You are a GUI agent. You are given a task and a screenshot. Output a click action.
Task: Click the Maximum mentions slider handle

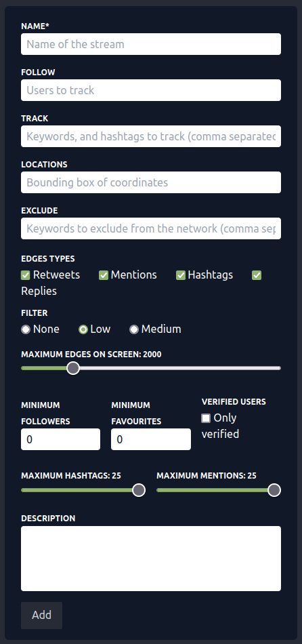(x=274, y=490)
